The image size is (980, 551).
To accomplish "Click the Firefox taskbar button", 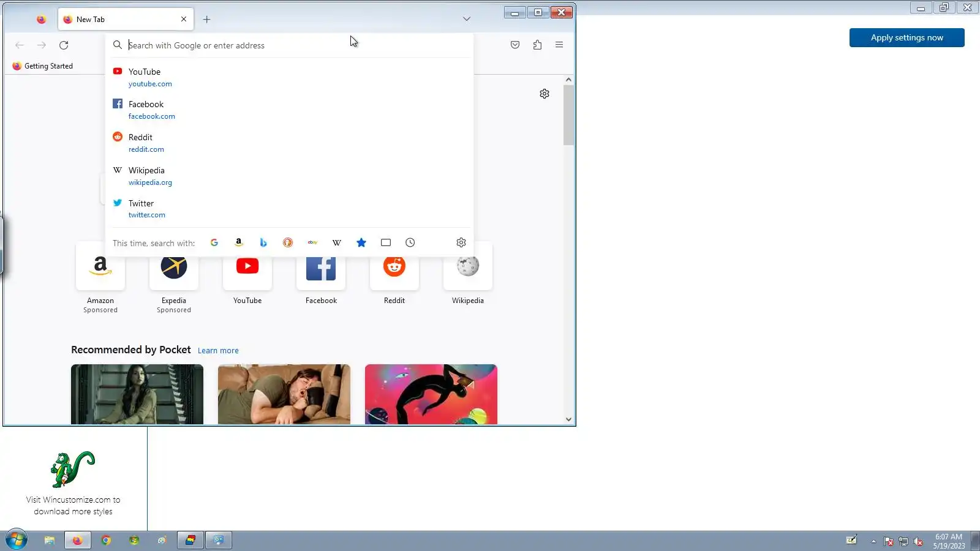I will click(77, 541).
